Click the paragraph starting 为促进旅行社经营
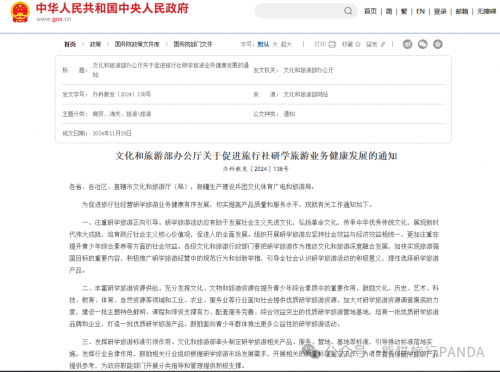This screenshot has height=372, width=500. point(227,205)
